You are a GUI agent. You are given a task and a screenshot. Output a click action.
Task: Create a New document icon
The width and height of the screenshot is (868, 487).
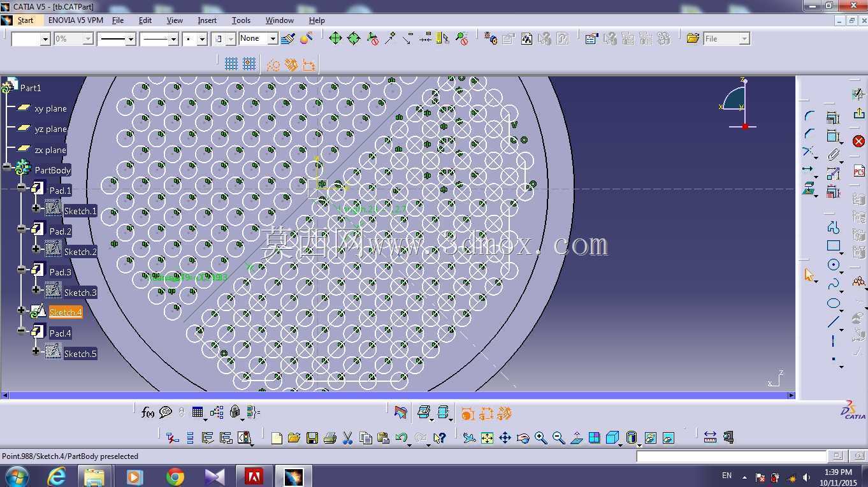click(277, 438)
